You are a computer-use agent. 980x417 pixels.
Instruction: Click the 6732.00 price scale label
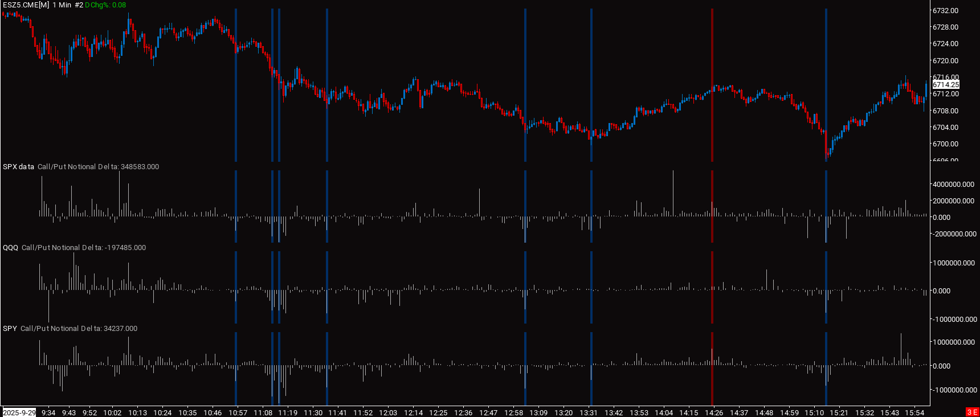pyautogui.click(x=945, y=11)
